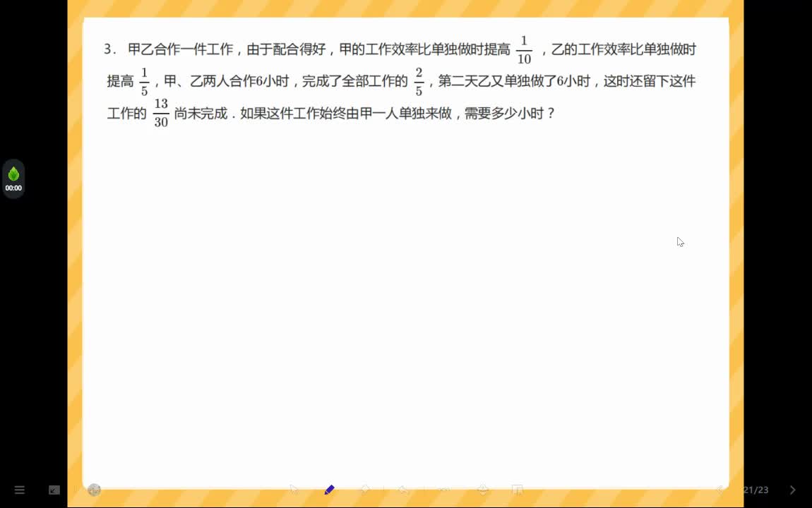Click the undo arrow in the bottom toolbar

point(403,490)
